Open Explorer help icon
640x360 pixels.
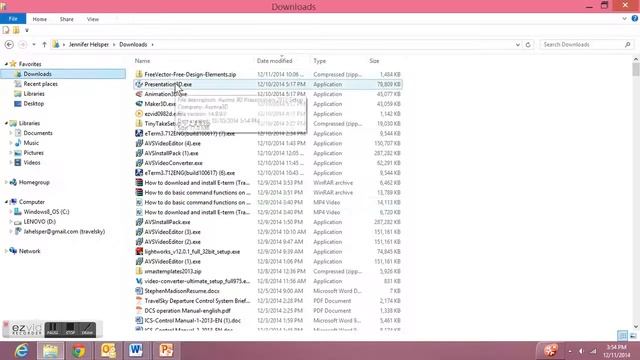pyautogui.click(x=635, y=19)
